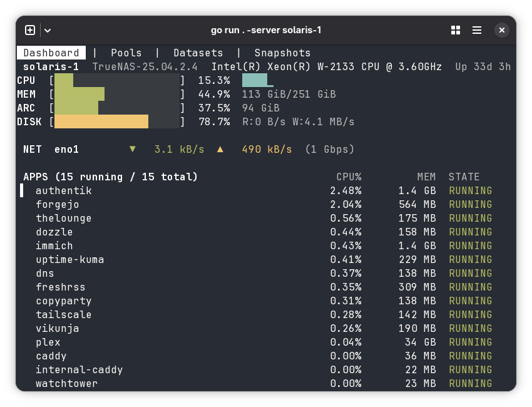Click the 113 GiB/251 GiB memory value
This screenshot has width=532, height=407.
pyautogui.click(x=289, y=94)
